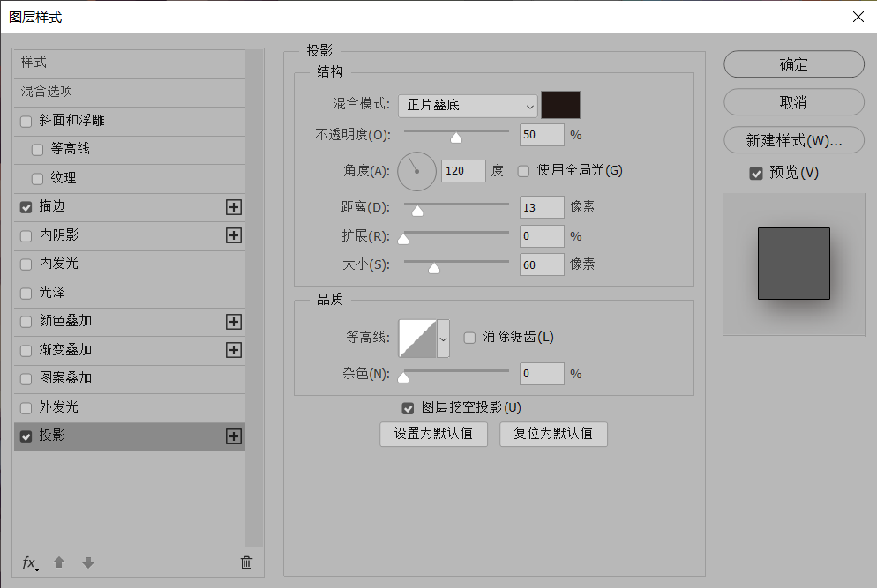Toggle the 预览 checkbox off
The height and width of the screenshot is (588, 877).
pos(756,173)
